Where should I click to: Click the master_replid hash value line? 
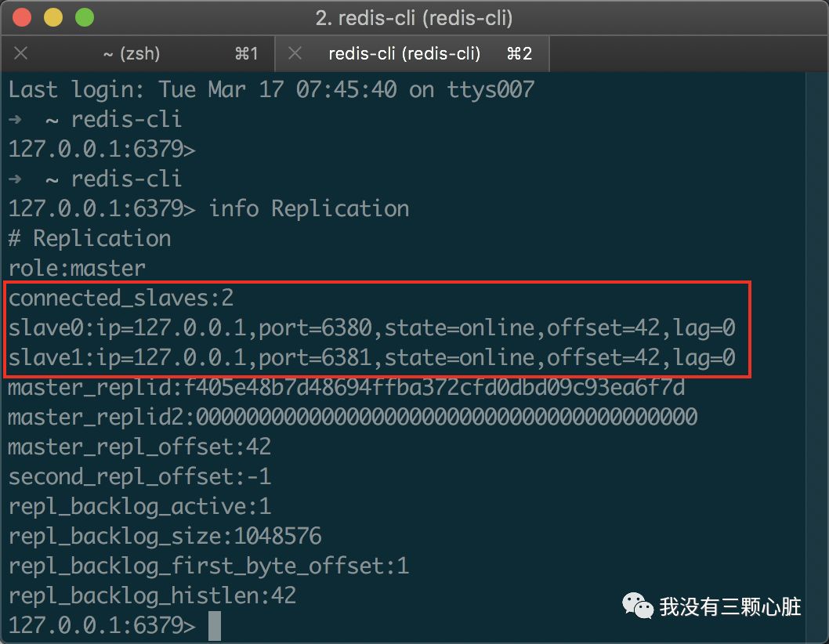tap(346, 388)
